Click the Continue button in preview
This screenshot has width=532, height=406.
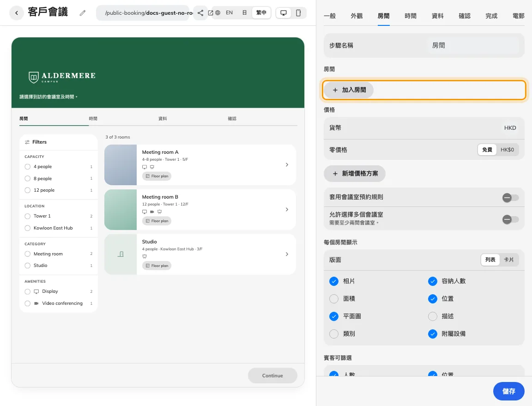tap(272, 376)
